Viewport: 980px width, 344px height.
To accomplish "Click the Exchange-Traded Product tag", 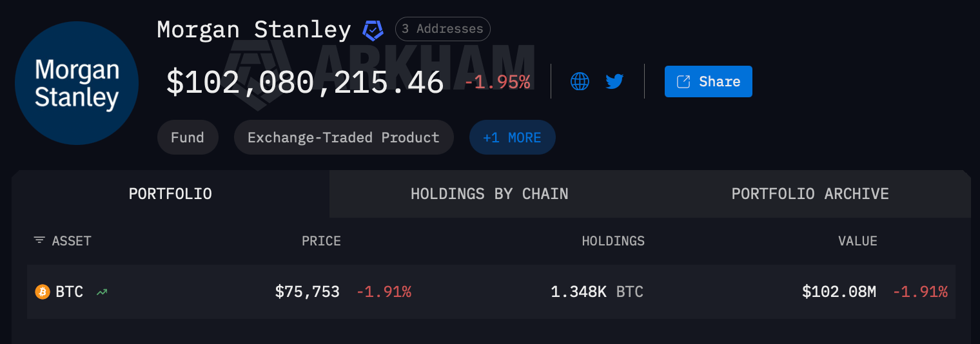I will click(343, 137).
